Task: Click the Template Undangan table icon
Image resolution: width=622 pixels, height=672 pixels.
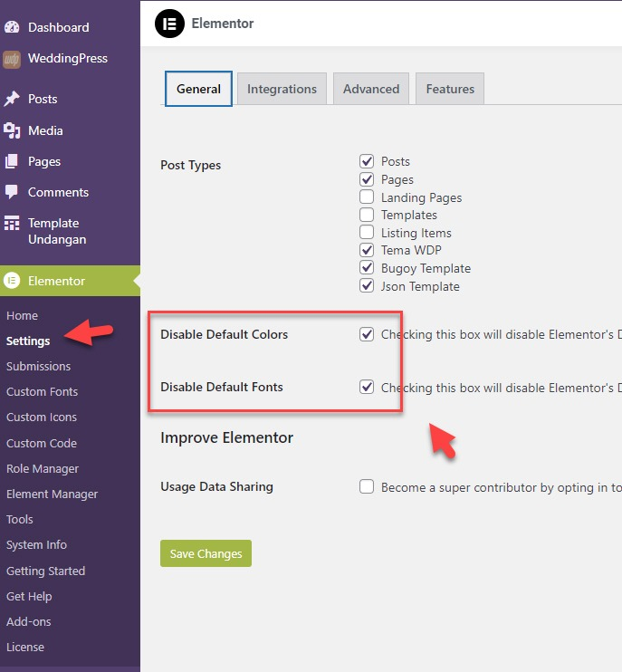Action: pos(12,223)
